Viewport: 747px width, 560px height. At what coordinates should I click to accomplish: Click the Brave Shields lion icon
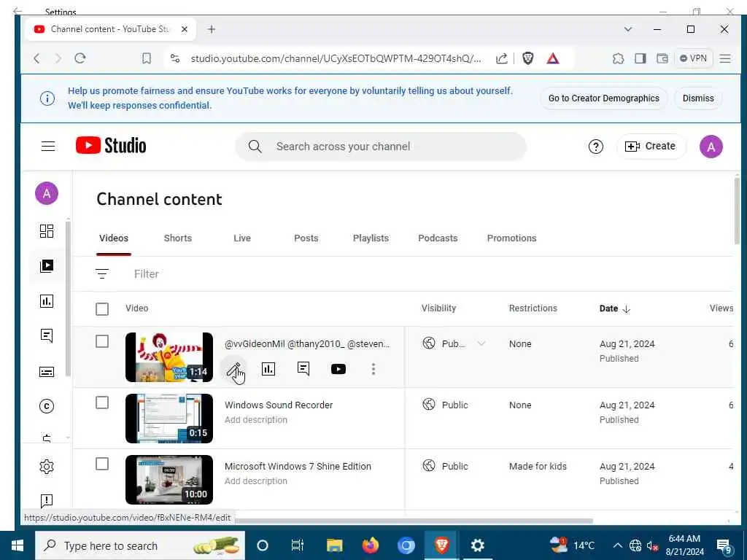(x=527, y=58)
